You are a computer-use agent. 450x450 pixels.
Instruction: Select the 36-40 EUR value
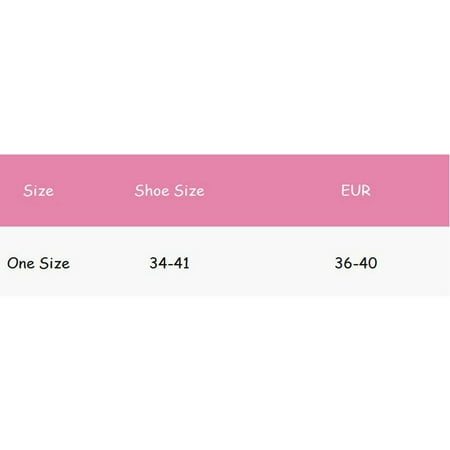click(x=356, y=263)
